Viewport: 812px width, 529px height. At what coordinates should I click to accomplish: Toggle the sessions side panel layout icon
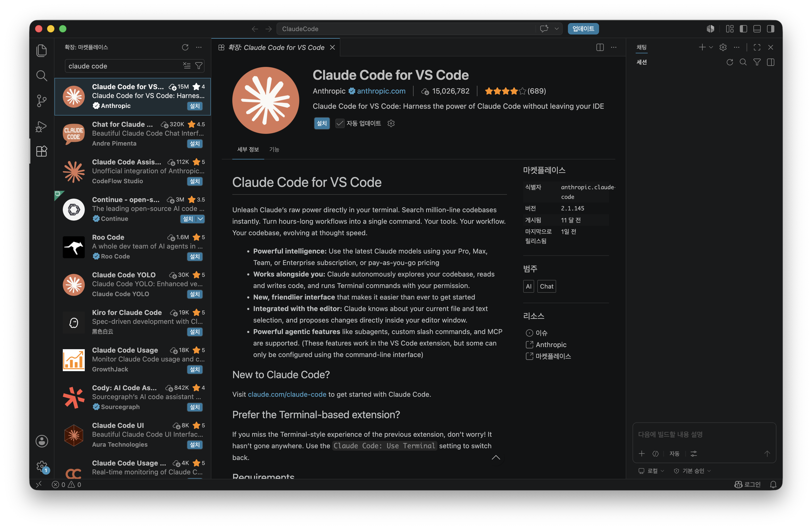tap(771, 62)
